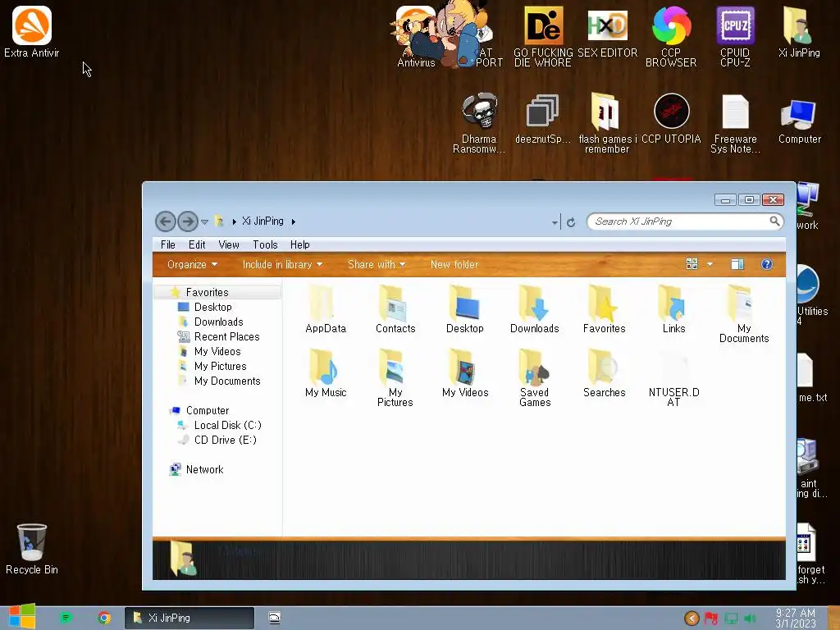Select My Pictures folder in file pane

point(395,378)
